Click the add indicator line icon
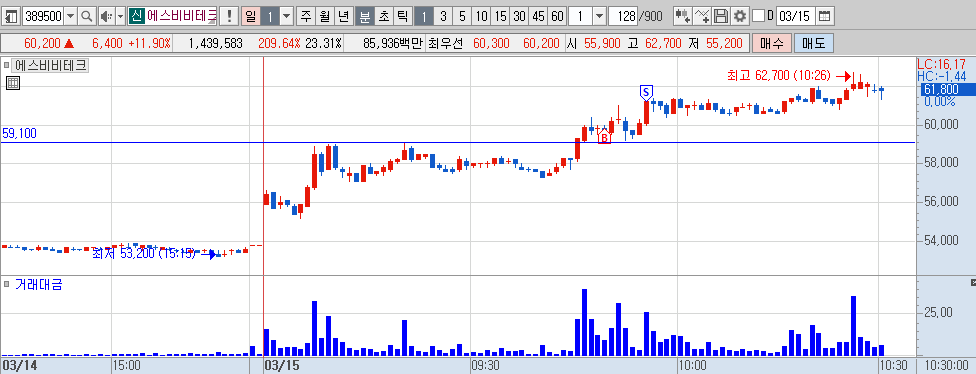Viewport: 976px width, 374px height. click(702, 16)
